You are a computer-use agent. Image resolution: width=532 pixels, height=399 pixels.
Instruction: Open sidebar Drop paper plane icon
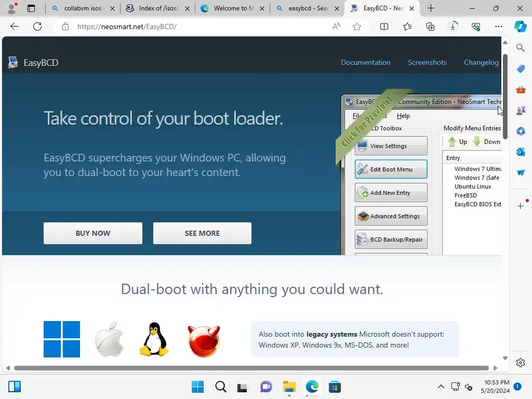[521, 172]
